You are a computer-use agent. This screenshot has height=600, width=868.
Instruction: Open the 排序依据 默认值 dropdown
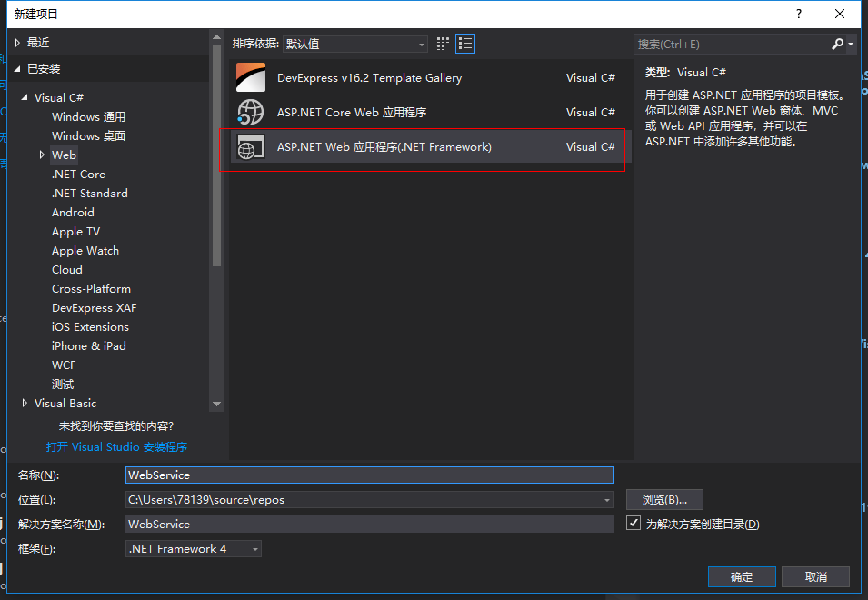[354, 44]
